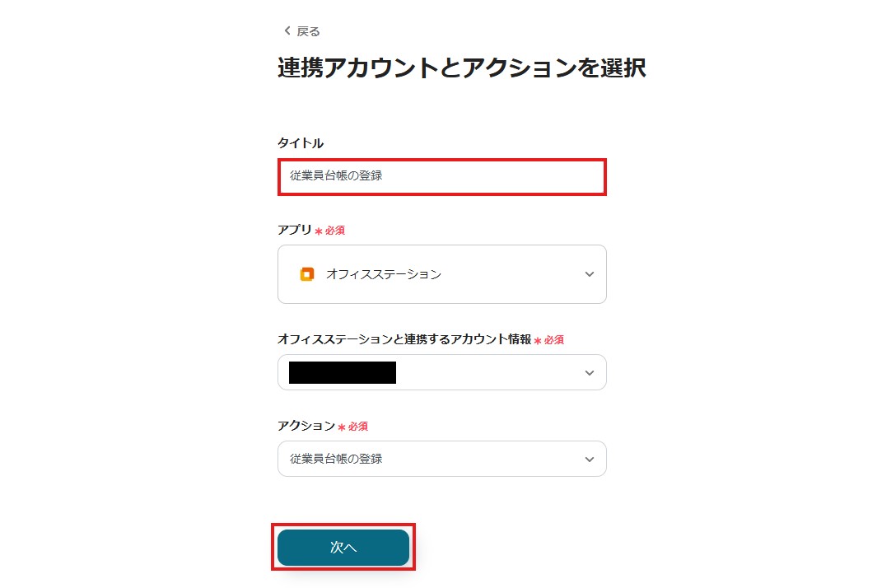Expand the chevron on the アクション field

(x=590, y=459)
